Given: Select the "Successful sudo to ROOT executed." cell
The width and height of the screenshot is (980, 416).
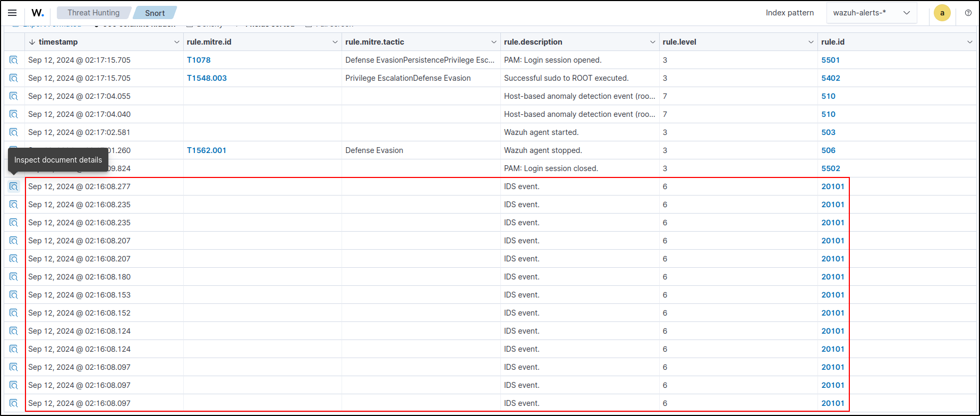Looking at the screenshot, I should (580, 78).
